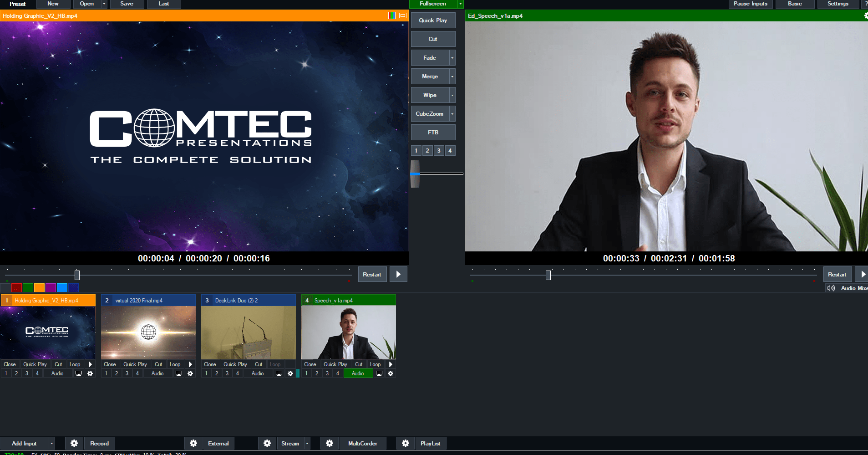Image resolution: width=868 pixels, height=455 pixels.
Task: Toggle Audio on Holding Graphic input
Action: click(x=57, y=373)
